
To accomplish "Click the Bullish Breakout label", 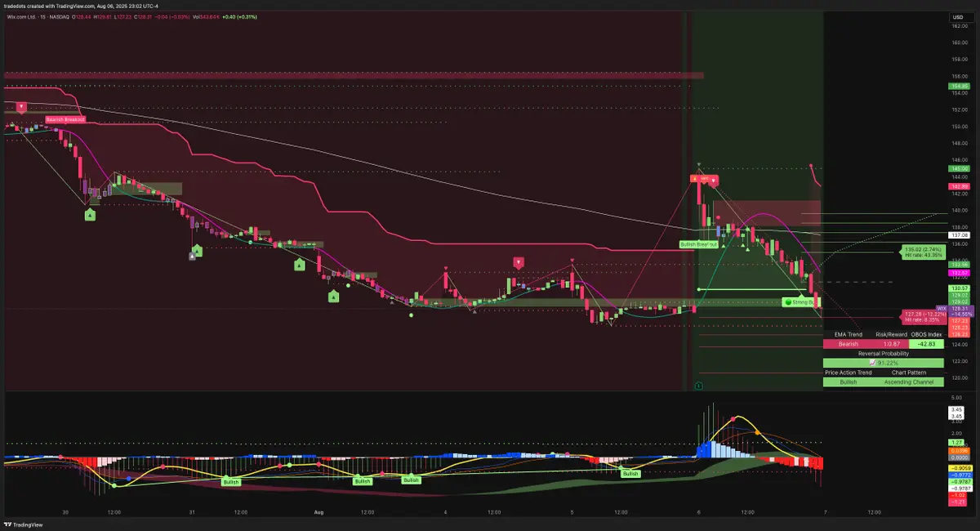I will (698, 244).
